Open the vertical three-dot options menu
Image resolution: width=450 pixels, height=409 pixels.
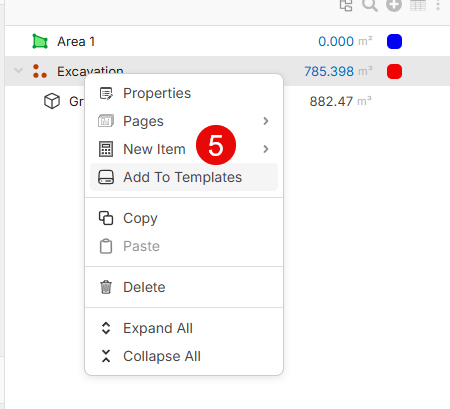(x=438, y=5)
